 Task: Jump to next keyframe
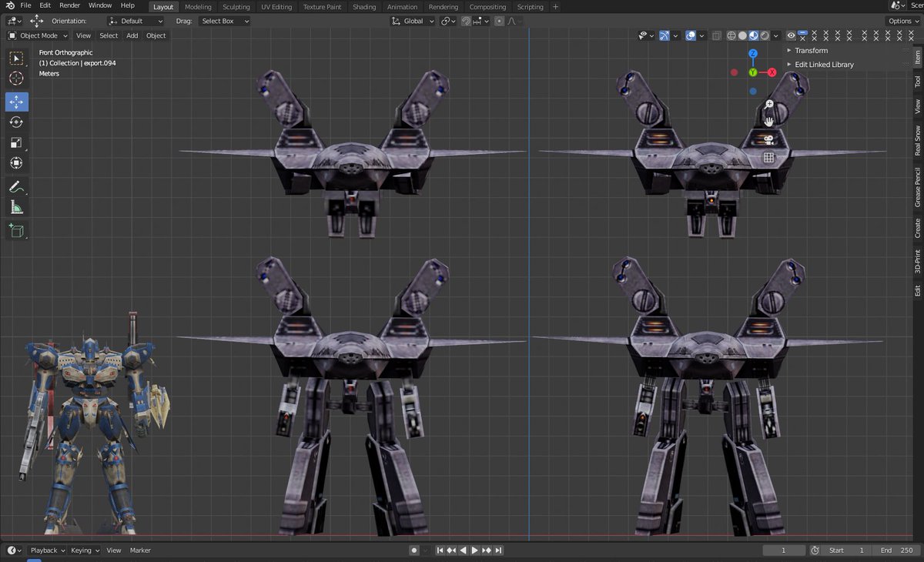point(487,550)
